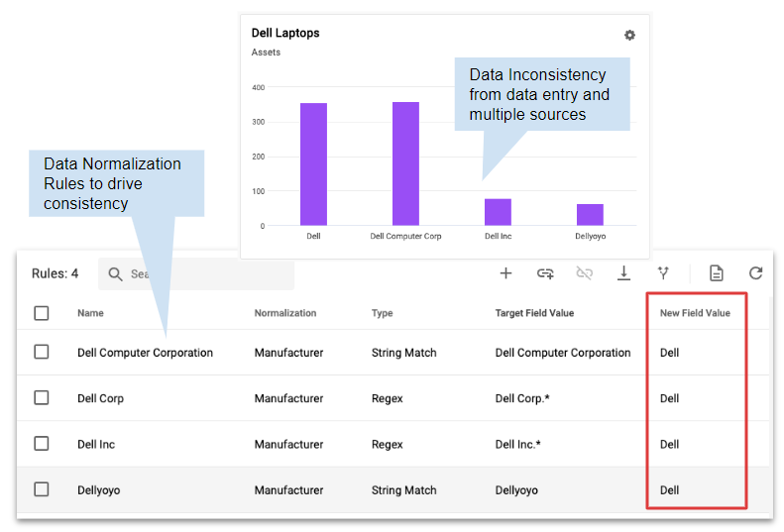This screenshot has height=532, width=784.
Task: Open the Dellyoyo rule name
Action: click(x=98, y=490)
